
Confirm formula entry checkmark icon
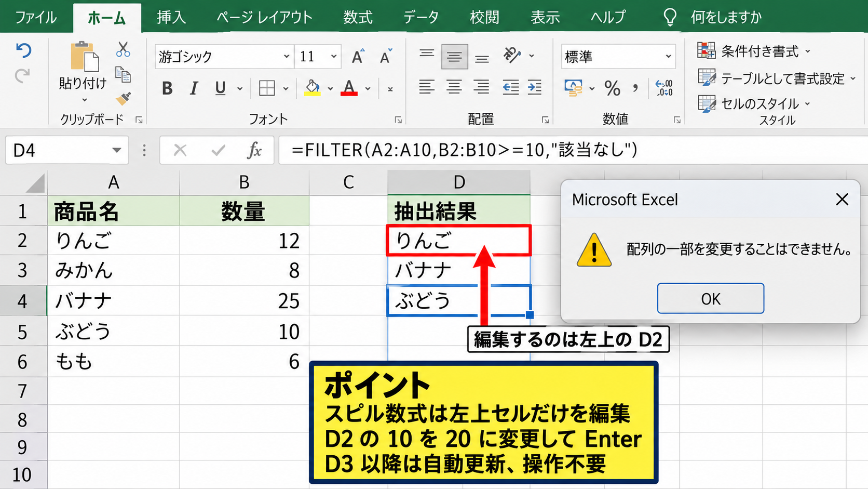point(219,151)
